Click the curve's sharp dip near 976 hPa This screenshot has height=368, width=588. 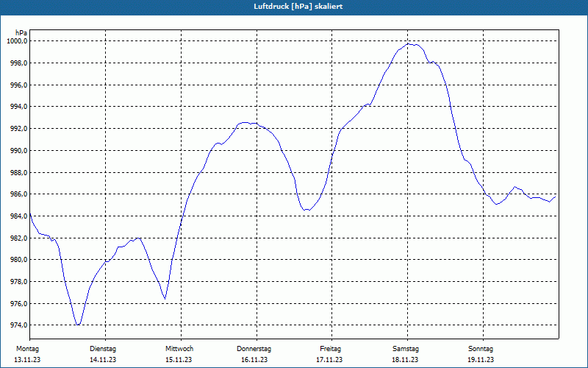(x=165, y=299)
